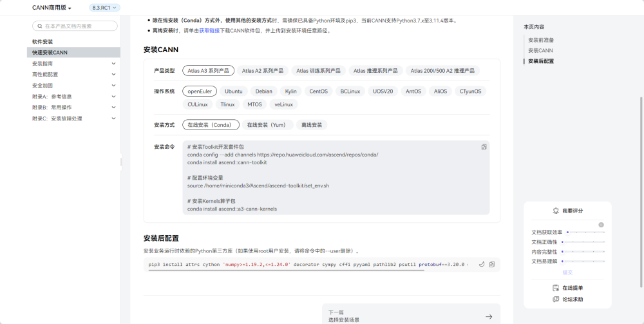Open the 获取链接 download link
This screenshot has width=644, height=324.
pyautogui.click(x=209, y=31)
